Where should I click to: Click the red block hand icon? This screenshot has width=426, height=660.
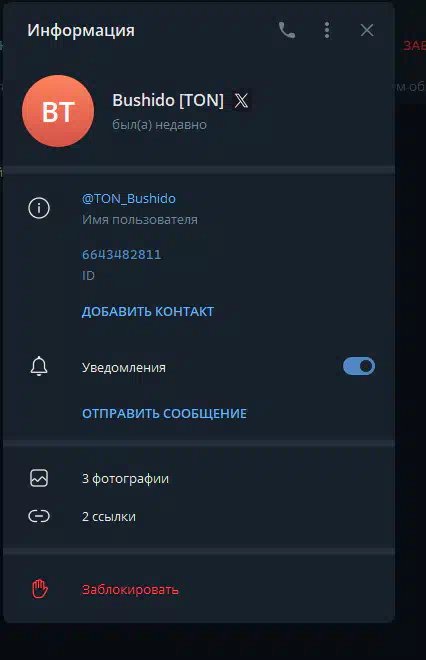40,589
